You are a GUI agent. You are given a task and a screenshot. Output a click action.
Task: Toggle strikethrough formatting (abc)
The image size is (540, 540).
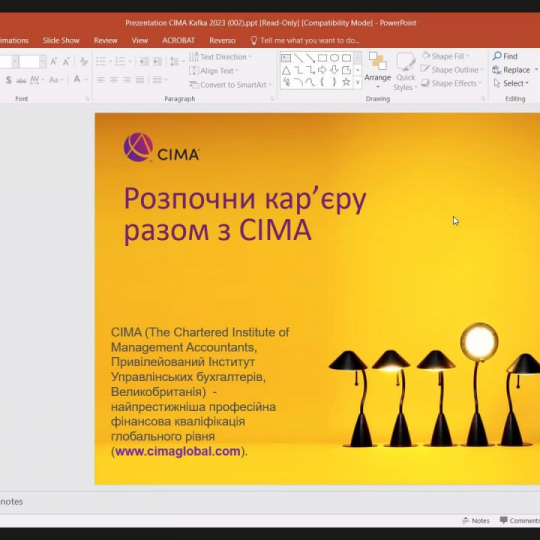(x=21, y=80)
